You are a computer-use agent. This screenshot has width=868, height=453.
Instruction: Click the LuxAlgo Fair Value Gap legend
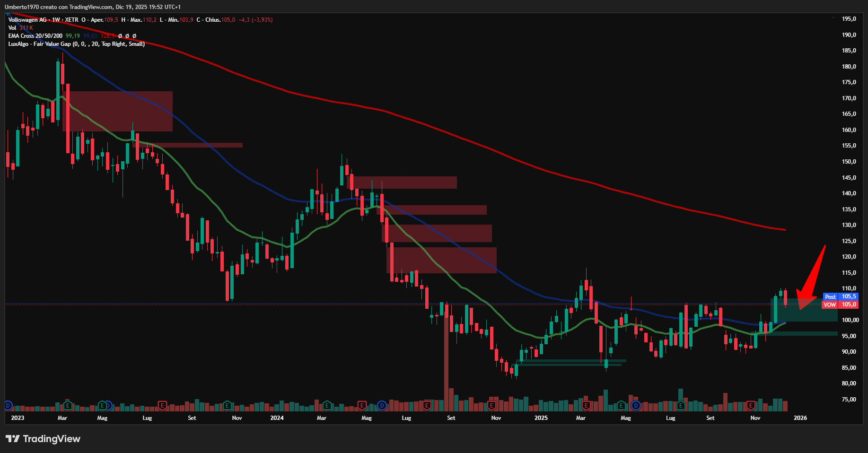[76, 44]
